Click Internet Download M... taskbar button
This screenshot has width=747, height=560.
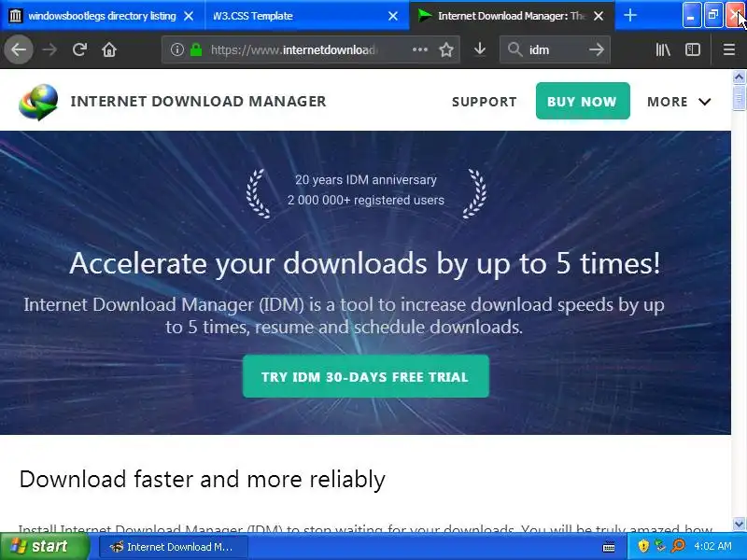pos(174,547)
